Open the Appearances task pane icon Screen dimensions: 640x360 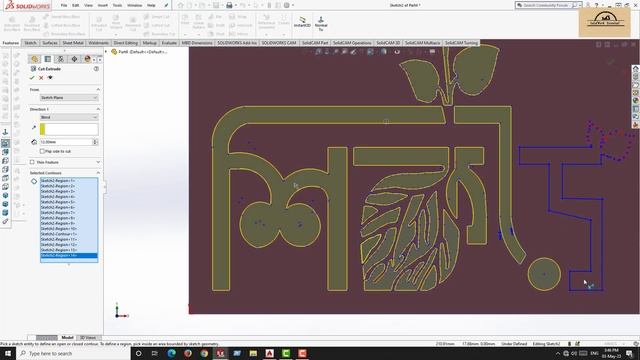(636, 100)
